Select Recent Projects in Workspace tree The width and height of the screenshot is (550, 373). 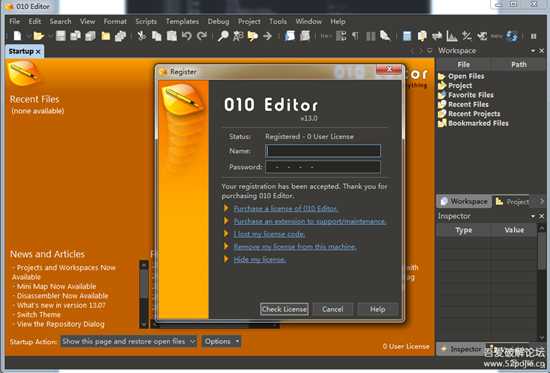pyautogui.click(x=469, y=114)
